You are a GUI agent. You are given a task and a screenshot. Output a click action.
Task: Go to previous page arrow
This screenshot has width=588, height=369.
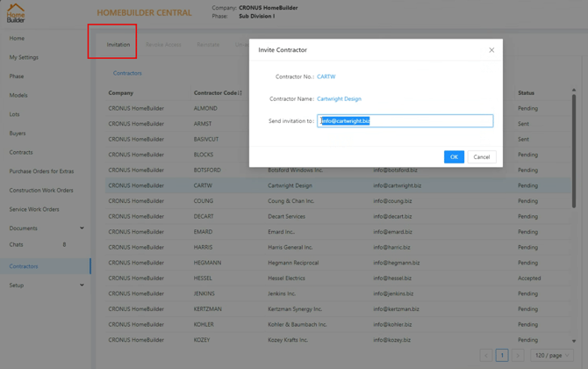click(x=486, y=355)
